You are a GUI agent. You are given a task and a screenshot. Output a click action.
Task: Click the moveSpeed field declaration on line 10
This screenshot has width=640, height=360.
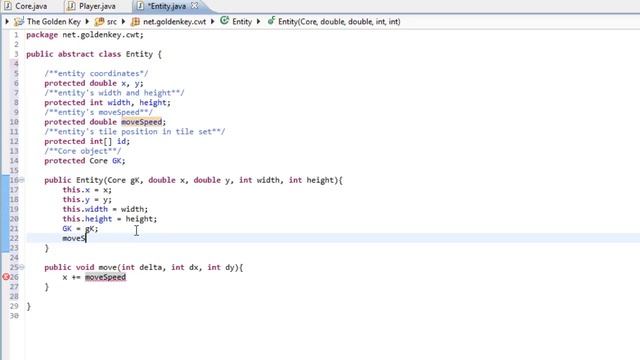141,122
